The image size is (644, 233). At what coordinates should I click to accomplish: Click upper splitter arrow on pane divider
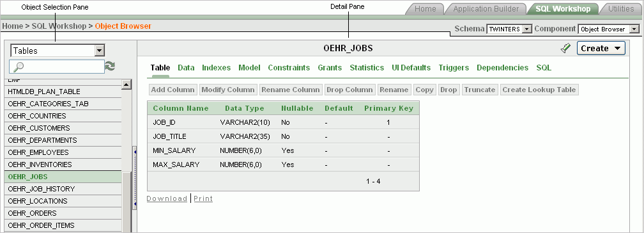click(135, 152)
